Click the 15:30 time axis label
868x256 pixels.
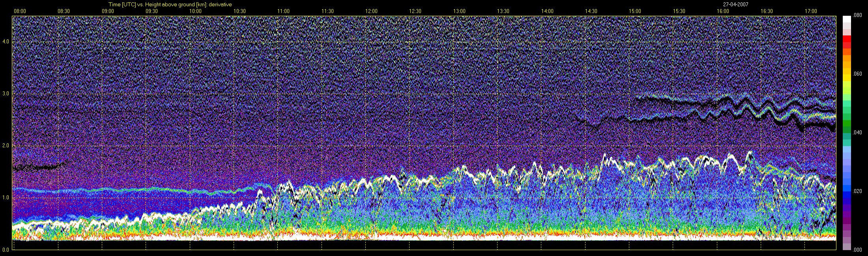coord(679,11)
